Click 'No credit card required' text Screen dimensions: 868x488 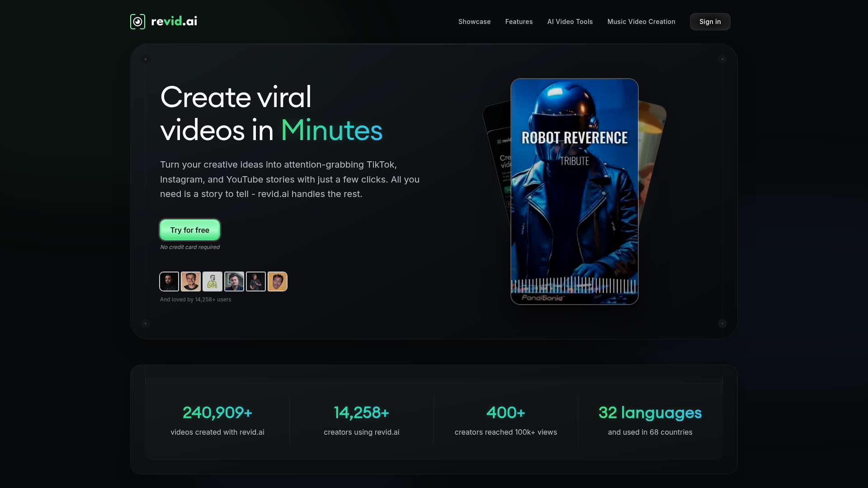tap(190, 247)
